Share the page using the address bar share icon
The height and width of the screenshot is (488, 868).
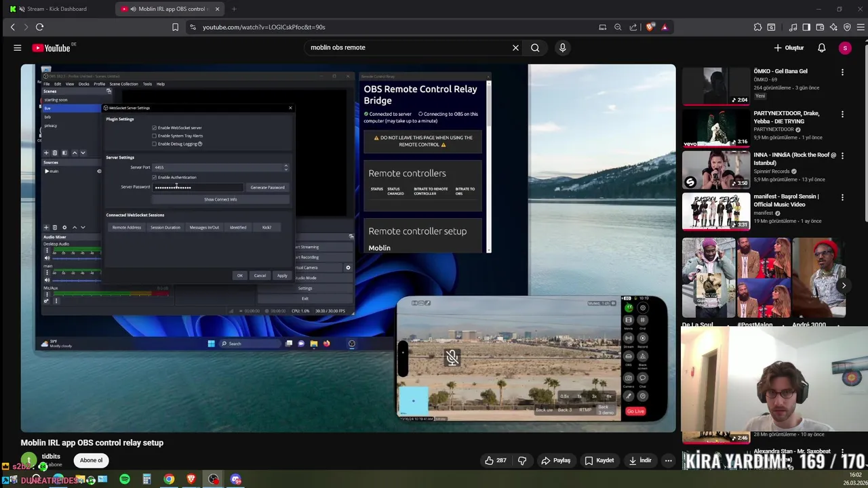coord(633,27)
